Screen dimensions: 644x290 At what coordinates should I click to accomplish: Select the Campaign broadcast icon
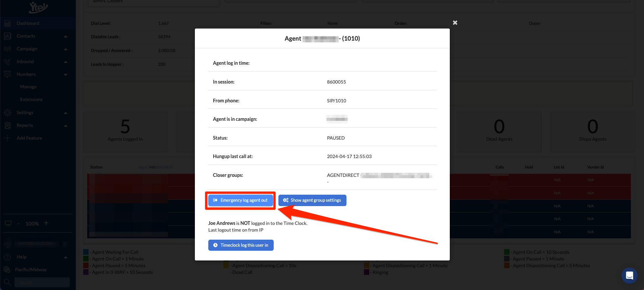(7, 49)
